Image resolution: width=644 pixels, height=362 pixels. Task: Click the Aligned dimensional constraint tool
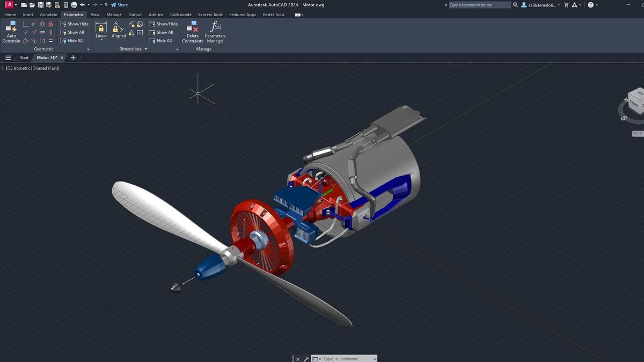tap(119, 30)
